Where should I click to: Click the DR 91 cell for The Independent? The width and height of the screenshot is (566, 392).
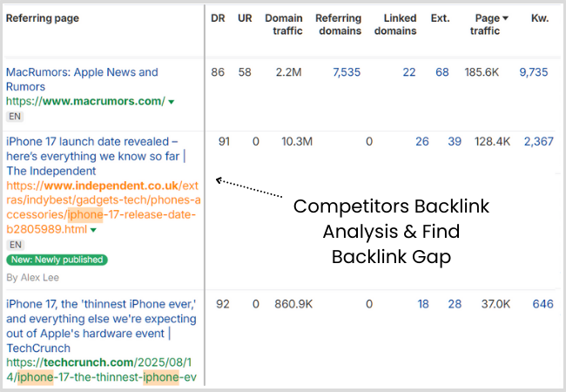point(224,141)
